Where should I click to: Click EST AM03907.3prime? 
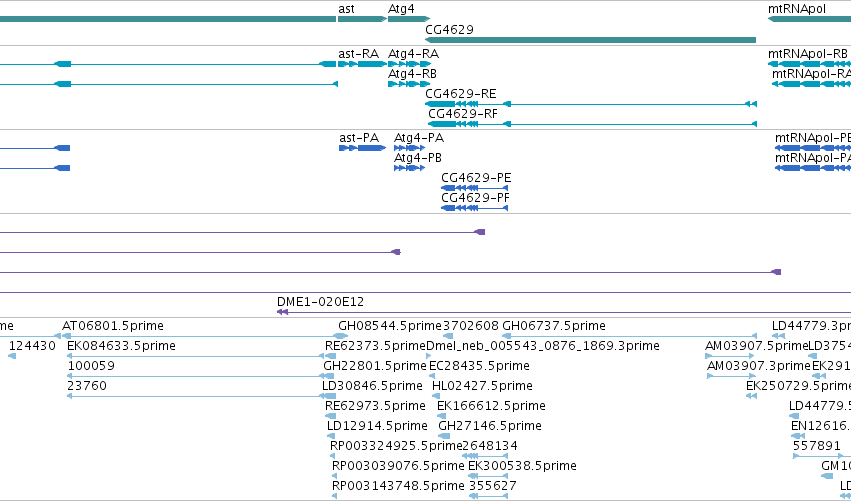tap(732, 377)
